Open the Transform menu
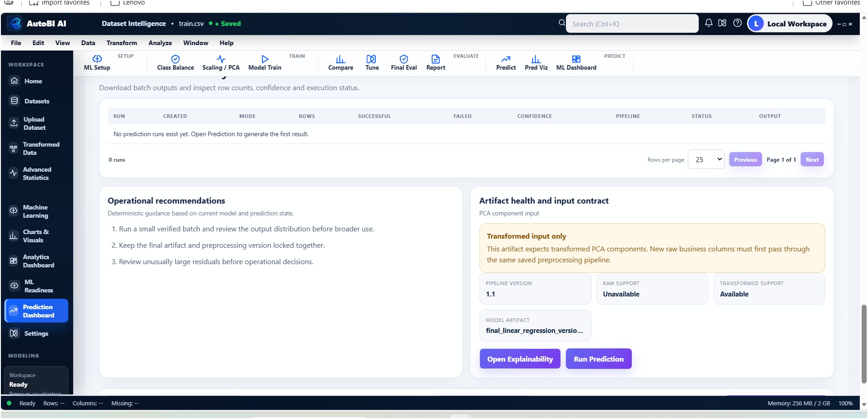868x419 pixels. [121, 43]
